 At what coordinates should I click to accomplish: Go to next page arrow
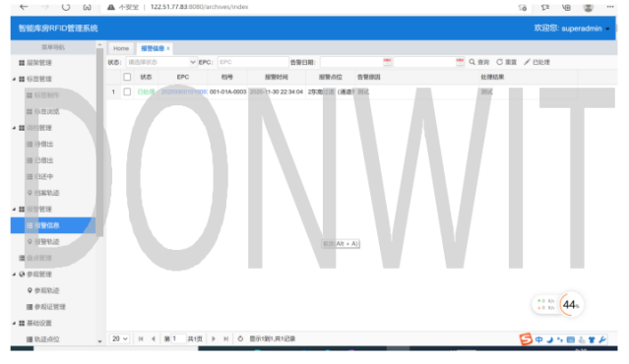[x=214, y=338]
